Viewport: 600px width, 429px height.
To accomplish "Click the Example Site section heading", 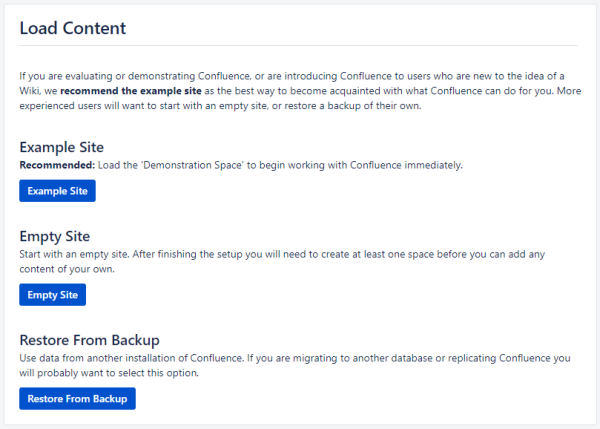I will tap(62, 147).
